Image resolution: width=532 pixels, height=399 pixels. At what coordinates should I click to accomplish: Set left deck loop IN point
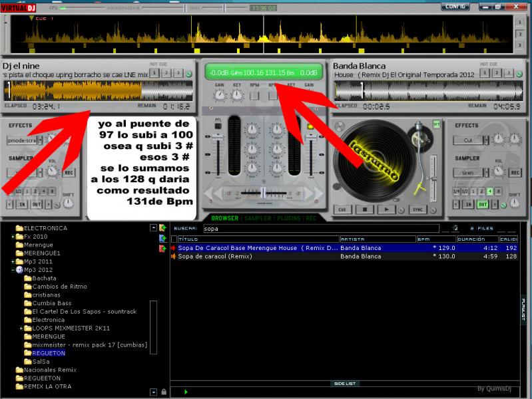(x=22, y=204)
